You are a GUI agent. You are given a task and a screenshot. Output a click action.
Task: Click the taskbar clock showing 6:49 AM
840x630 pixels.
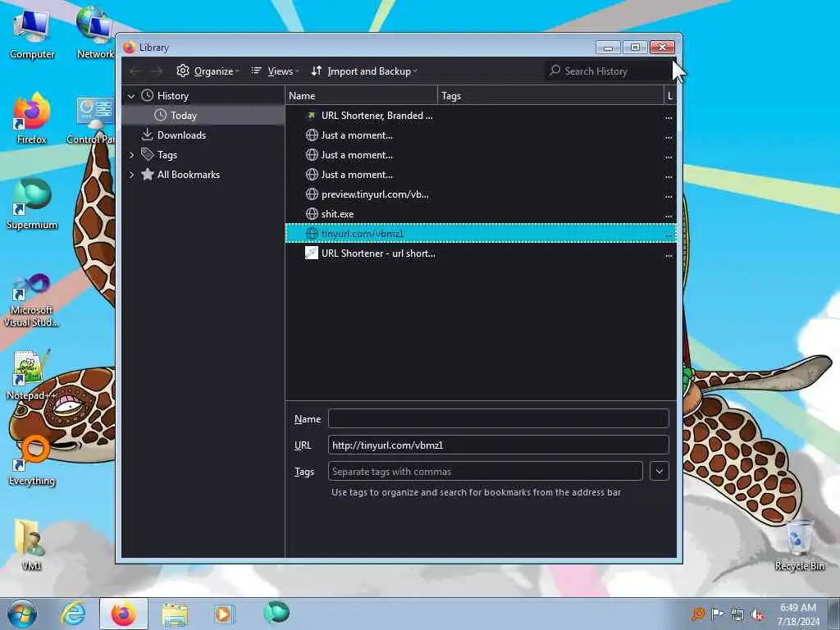(798, 614)
